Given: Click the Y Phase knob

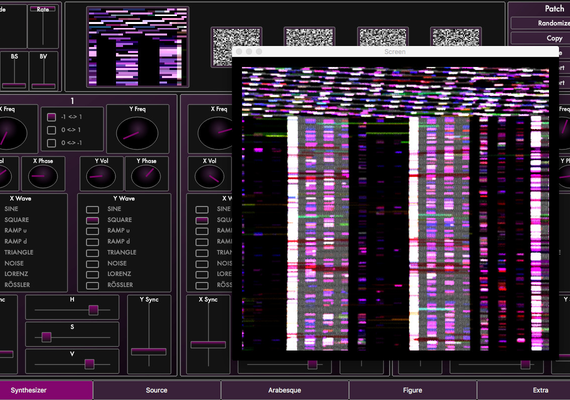Looking at the screenshot, I should 146,176.
